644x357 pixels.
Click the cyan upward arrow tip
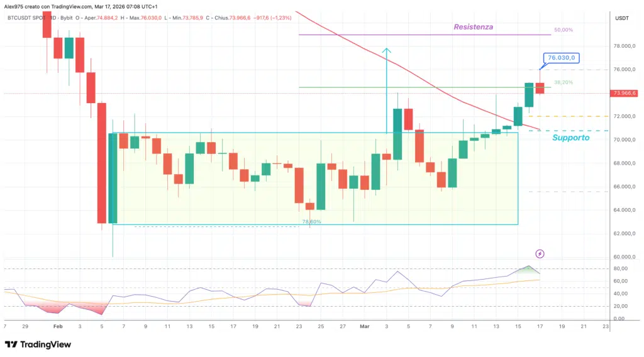[x=387, y=50]
